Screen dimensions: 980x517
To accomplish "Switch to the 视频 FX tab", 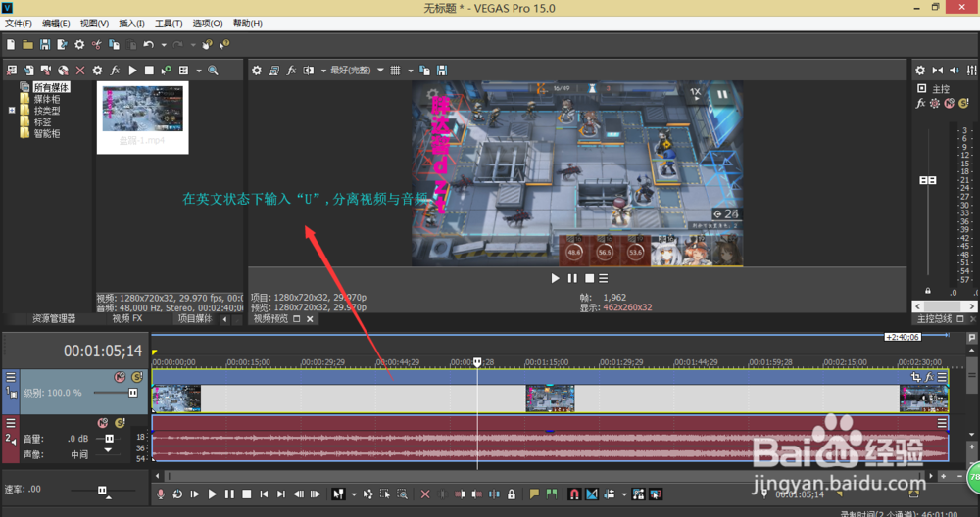I will tap(126, 318).
